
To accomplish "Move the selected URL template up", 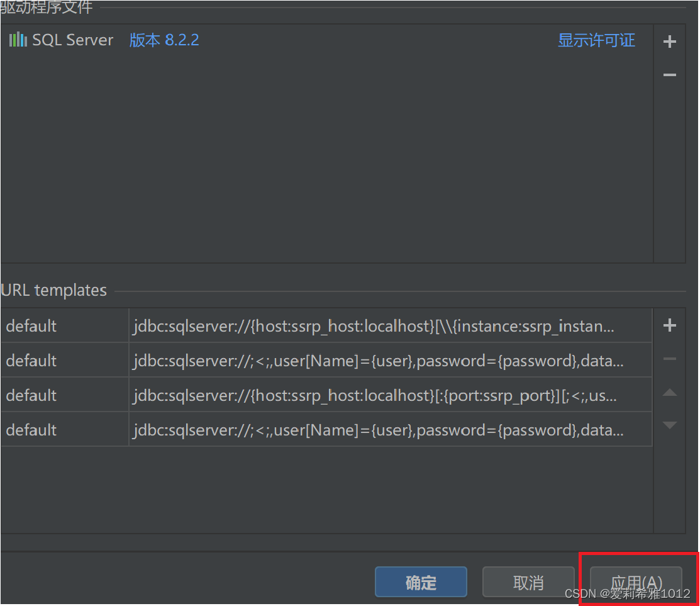I will coord(669,392).
